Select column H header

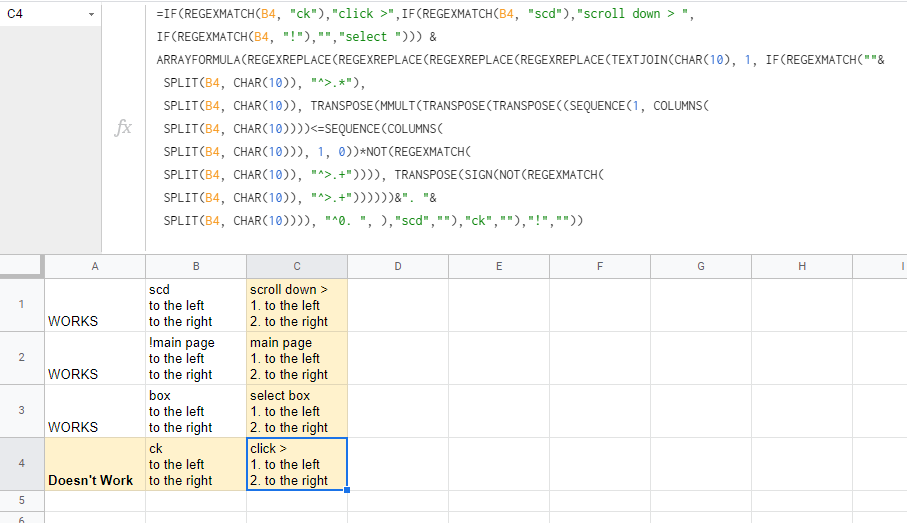tap(802, 266)
